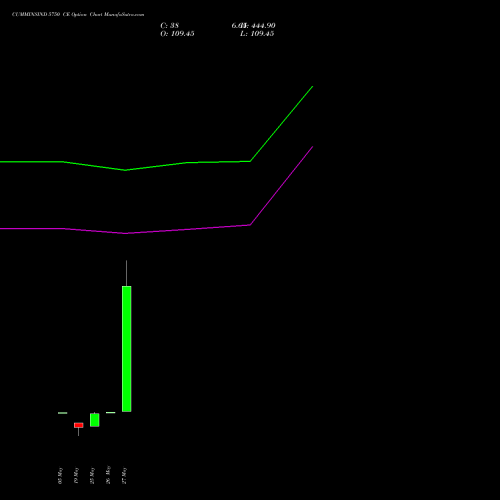Click the upper wick of the 27 May candle

(126, 273)
